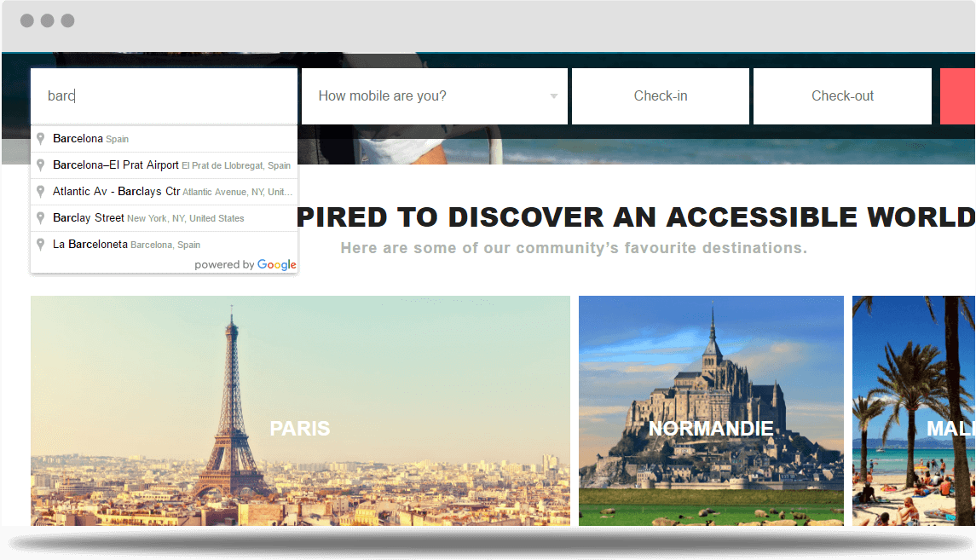Open the Normandie destination card
This screenshot has width=976, height=560.
(711, 411)
